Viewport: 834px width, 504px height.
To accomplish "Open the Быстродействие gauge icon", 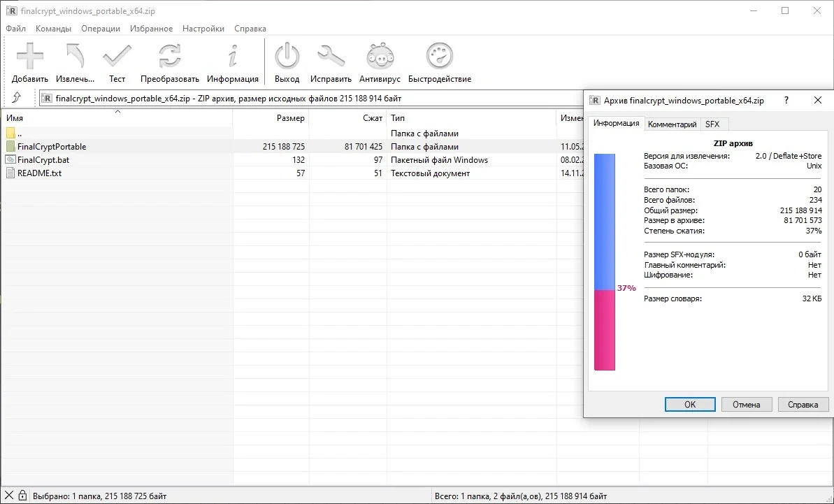I will coord(440,57).
